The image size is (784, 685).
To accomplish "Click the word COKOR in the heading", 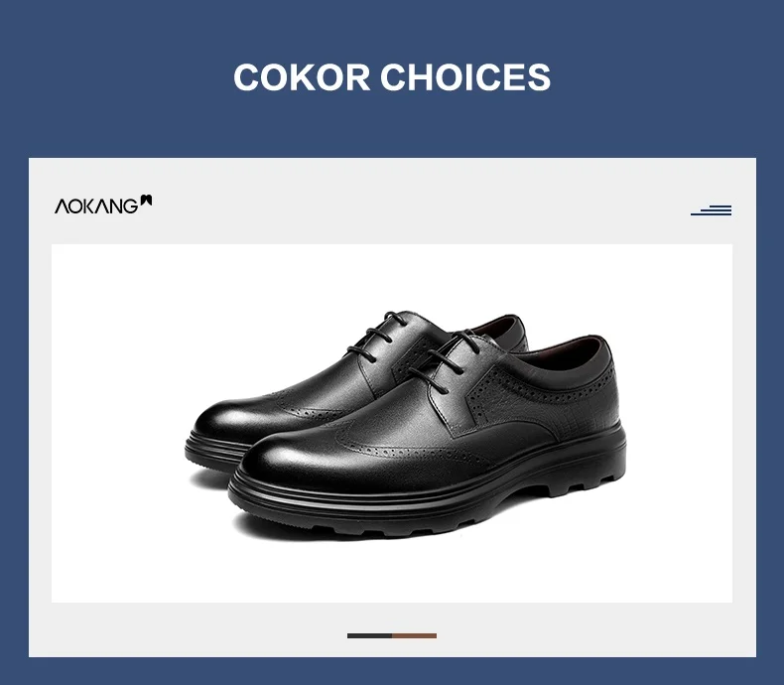I will (302, 77).
